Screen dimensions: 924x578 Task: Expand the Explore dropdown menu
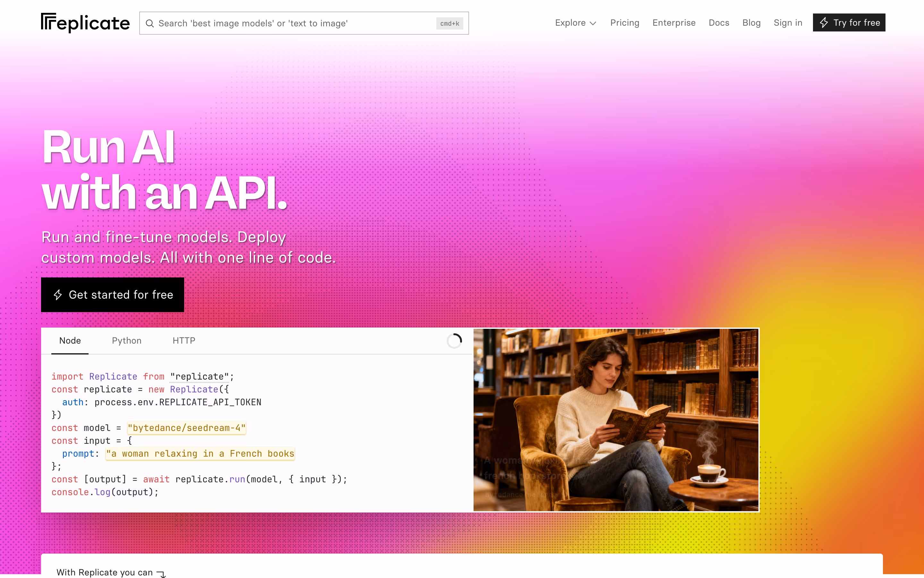coord(575,23)
